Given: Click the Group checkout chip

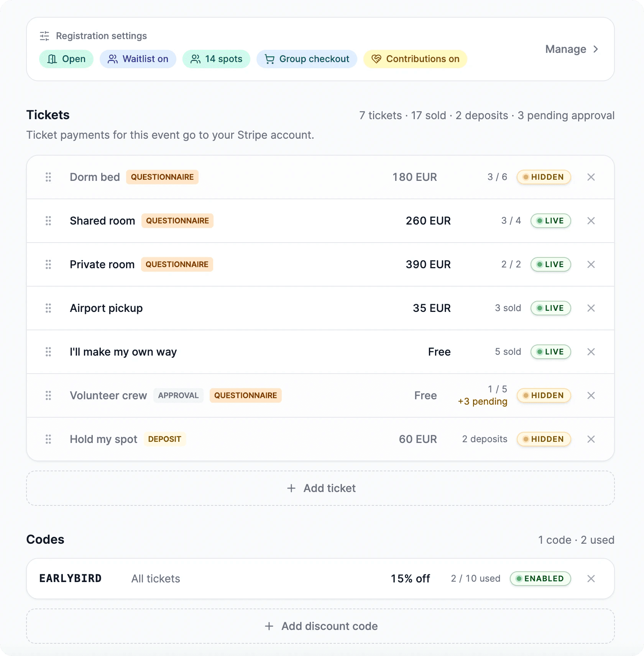Looking at the screenshot, I should 307,59.
